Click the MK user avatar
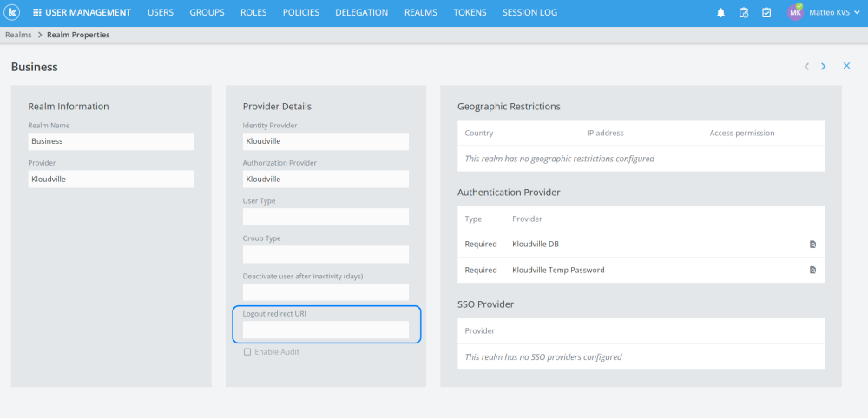Screen dimensions: 868x418 [x=795, y=13]
